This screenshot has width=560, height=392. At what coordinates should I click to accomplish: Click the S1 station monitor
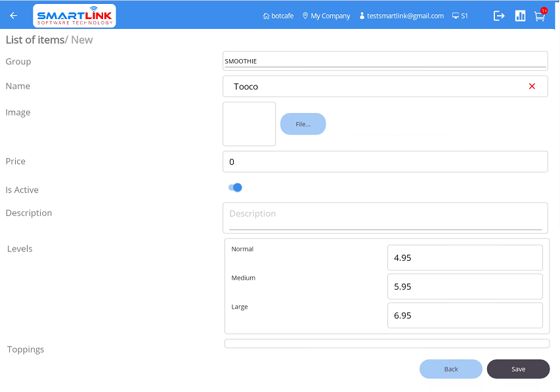coord(460,16)
